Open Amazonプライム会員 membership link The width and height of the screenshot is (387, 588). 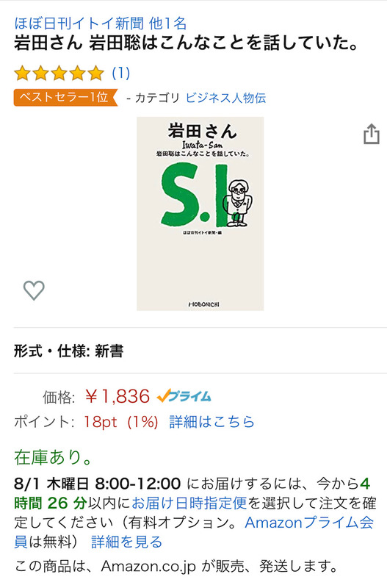click(x=194, y=531)
